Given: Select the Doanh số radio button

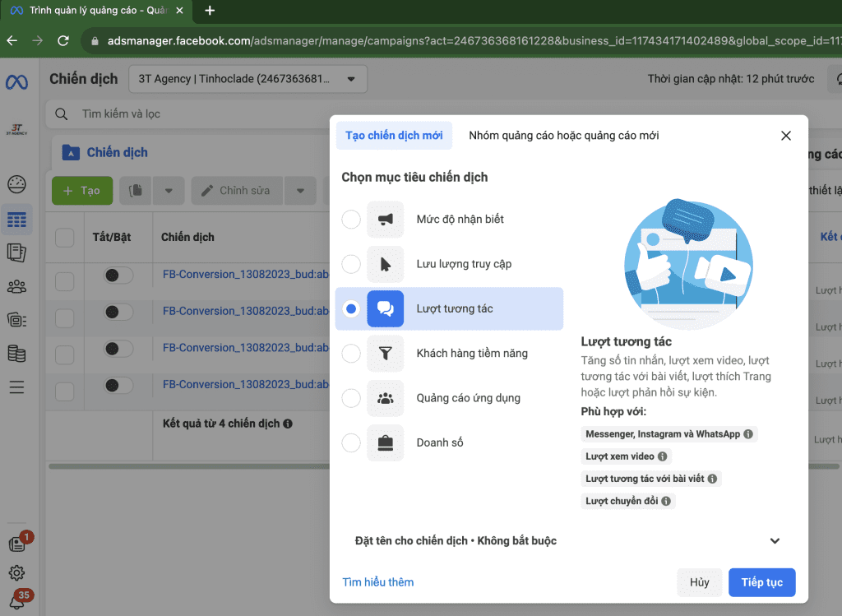Looking at the screenshot, I should coord(351,442).
